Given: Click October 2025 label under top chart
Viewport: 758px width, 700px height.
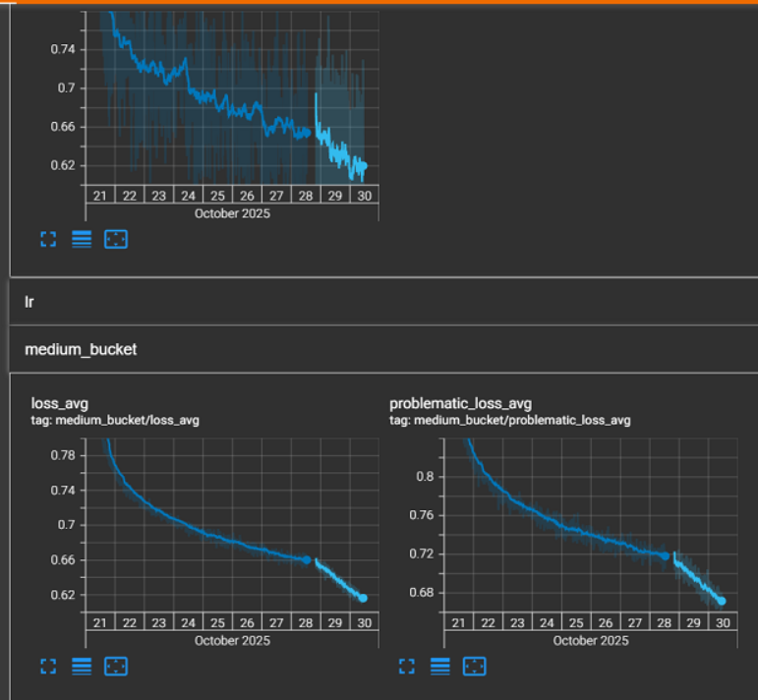Looking at the screenshot, I should click(x=233, y=213).
